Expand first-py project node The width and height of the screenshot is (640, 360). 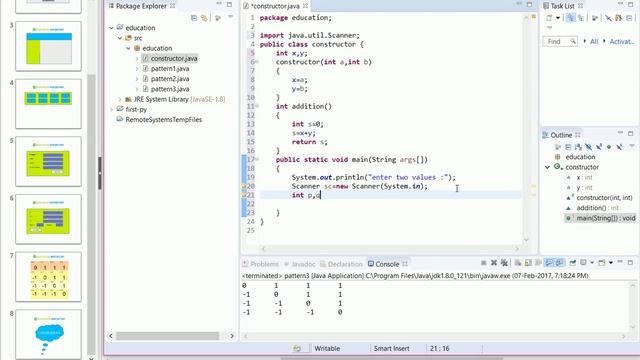[111, 109]
